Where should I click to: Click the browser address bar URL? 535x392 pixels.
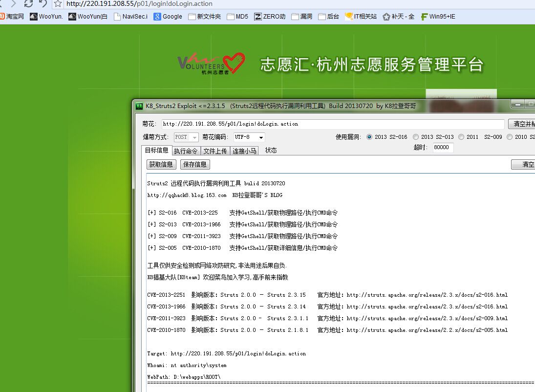click(139, 4)
